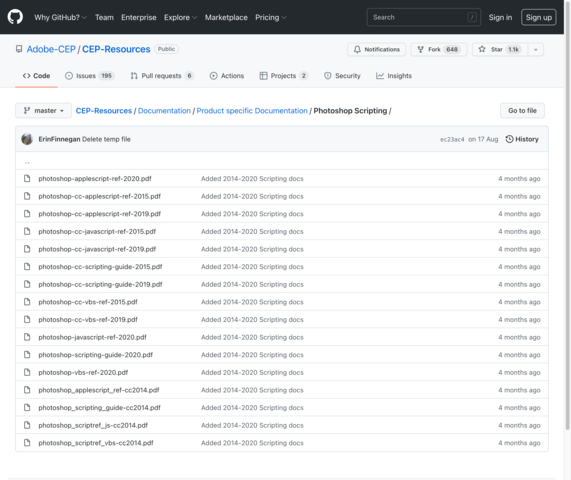Click file icon for photoshop-applescript-ref-2020.pdf
Viewport: 571px width, 480px height.
27,178
